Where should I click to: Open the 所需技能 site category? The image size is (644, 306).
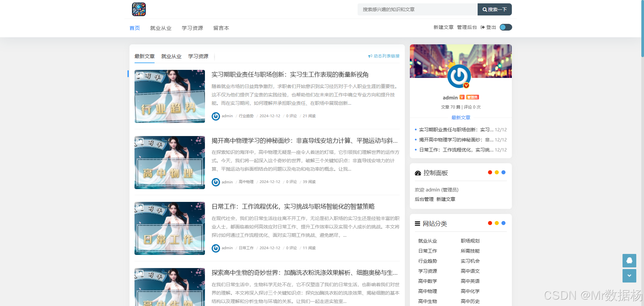470,251
